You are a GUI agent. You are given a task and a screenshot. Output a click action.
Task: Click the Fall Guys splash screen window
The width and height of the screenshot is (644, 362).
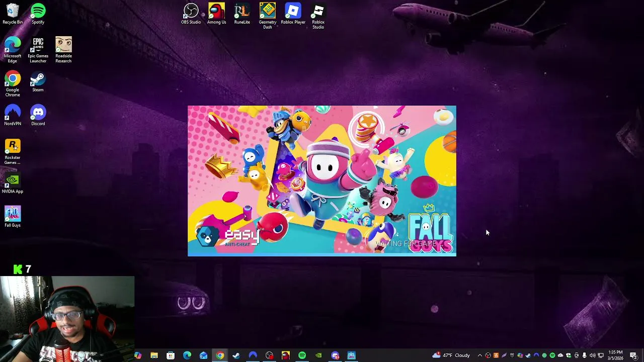[x=322, y=181]
